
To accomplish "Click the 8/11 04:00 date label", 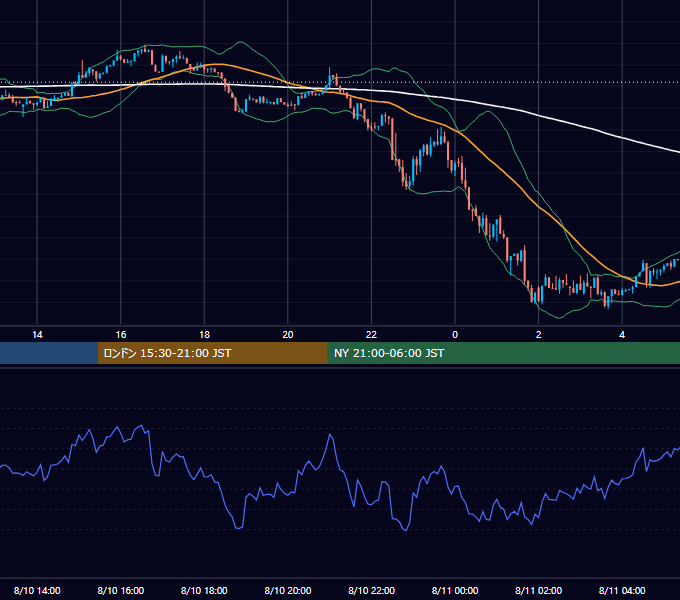I will [x=622, y=590].
